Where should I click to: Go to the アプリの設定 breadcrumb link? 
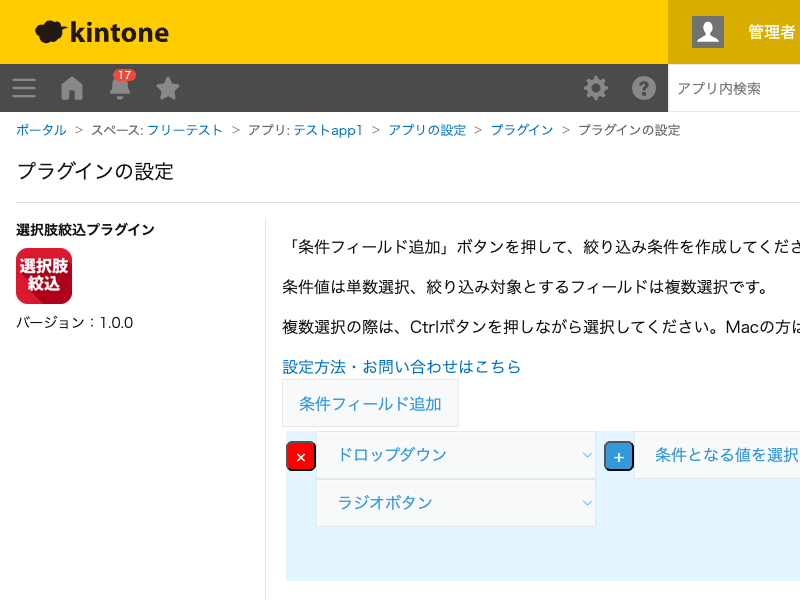427,130
